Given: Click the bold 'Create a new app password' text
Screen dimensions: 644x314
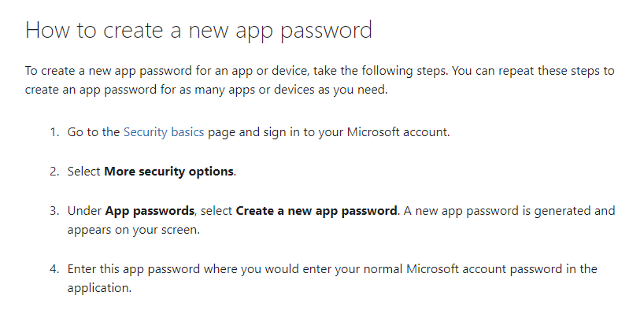Looking at the screenshot, I should (x=316, y=211).
